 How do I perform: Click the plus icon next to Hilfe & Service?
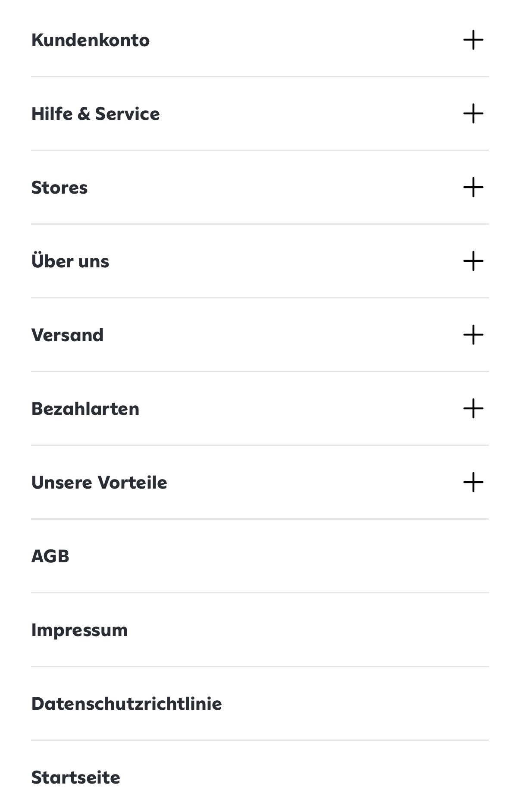point(473,113)
